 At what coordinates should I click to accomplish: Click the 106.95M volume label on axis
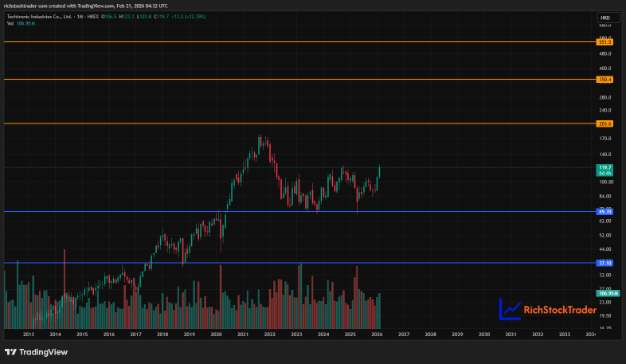click(x=608, y=293)
